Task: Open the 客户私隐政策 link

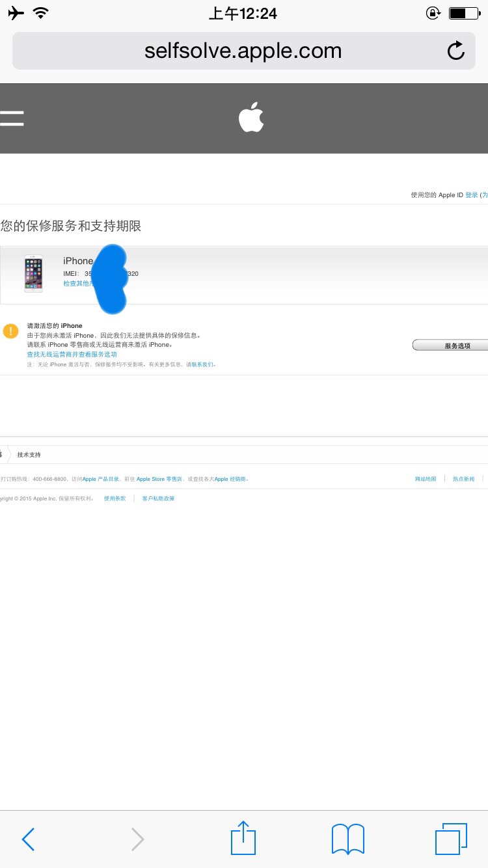Action: click(x=158, y=498)
